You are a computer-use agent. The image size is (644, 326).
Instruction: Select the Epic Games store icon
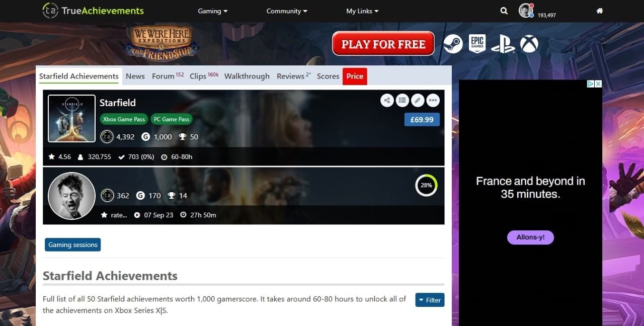pos(477,44)
